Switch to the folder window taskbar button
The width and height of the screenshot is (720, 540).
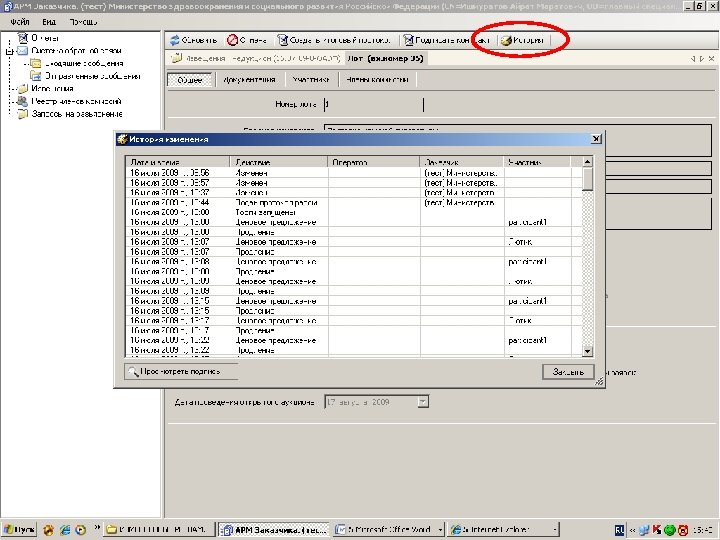158,530
